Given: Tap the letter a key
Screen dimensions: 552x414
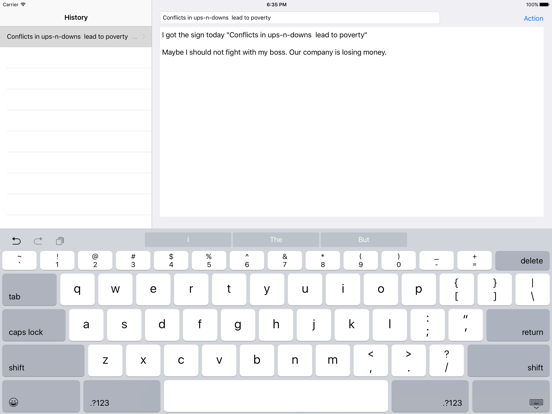Looking at the screenshot, I should click(86, 325).
